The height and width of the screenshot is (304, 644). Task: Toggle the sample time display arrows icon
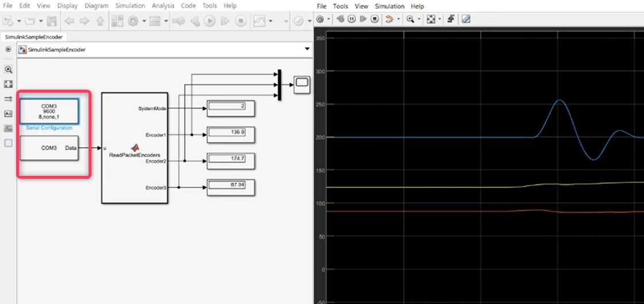[x=8, y=99]
